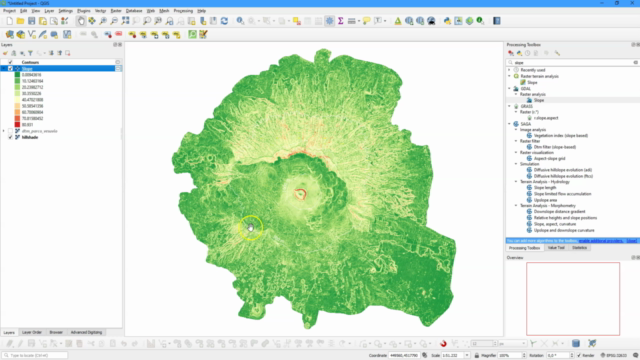Toggle visibility of the Slope layer
The height and width of the screenshot is (360, 640).
10,69
